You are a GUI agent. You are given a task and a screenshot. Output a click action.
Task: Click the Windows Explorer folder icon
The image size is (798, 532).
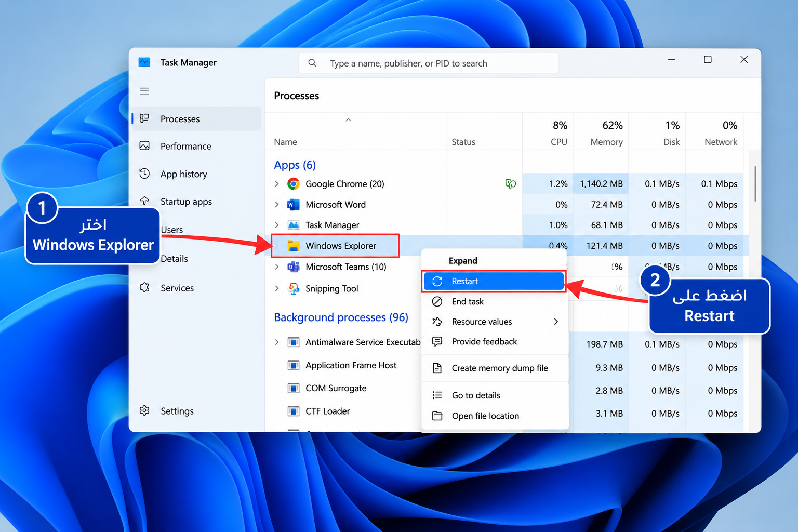pos(294,246)
